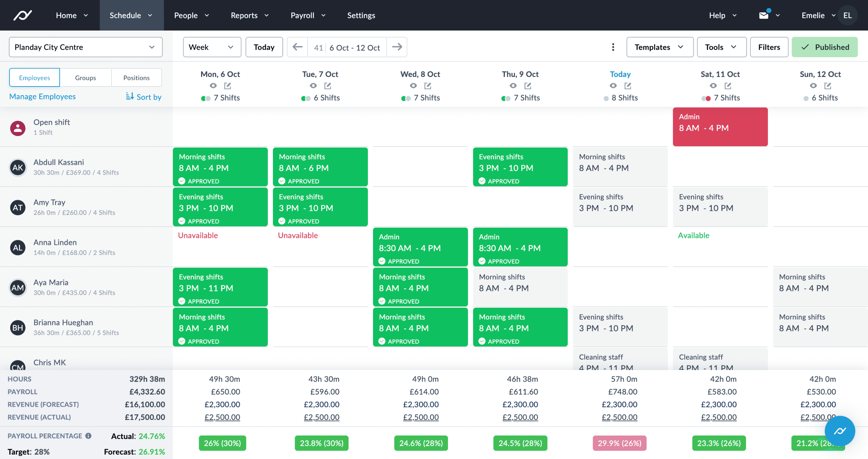Open the Planday City Centre location selector
Viewport: 868px width, 459px height.
(x=85, y=47)
